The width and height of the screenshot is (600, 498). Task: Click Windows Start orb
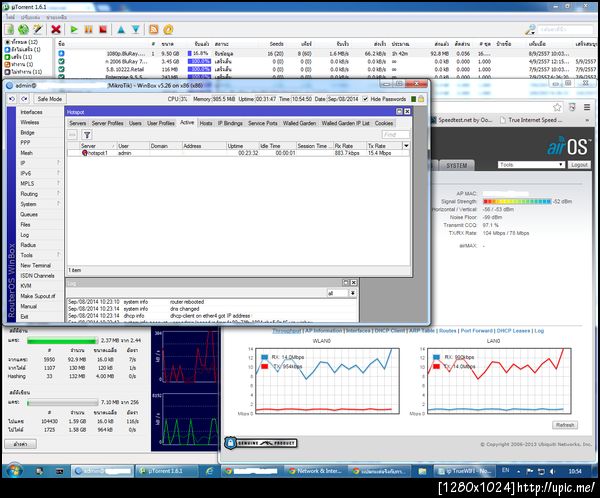(x=15, y=470)
